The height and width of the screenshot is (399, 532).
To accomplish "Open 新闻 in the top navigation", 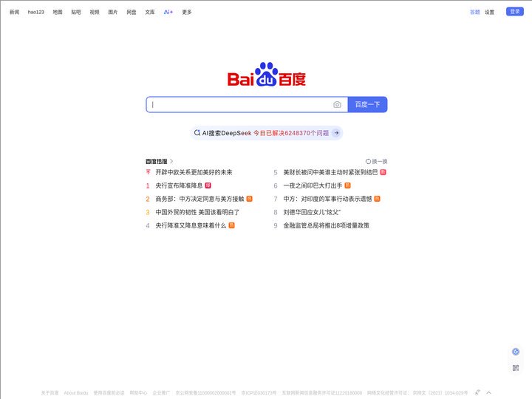I will [14, 12].
